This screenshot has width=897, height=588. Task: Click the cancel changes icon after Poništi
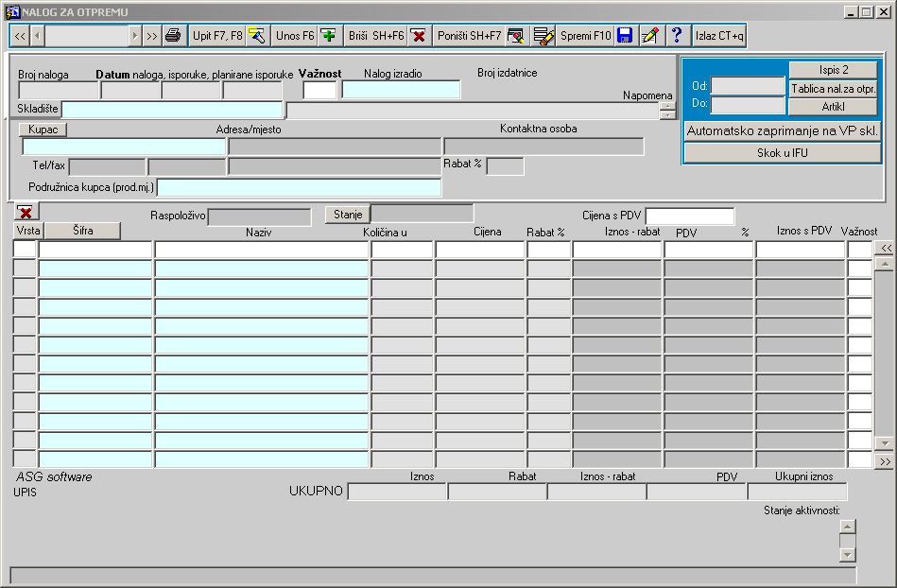[516, 36]
